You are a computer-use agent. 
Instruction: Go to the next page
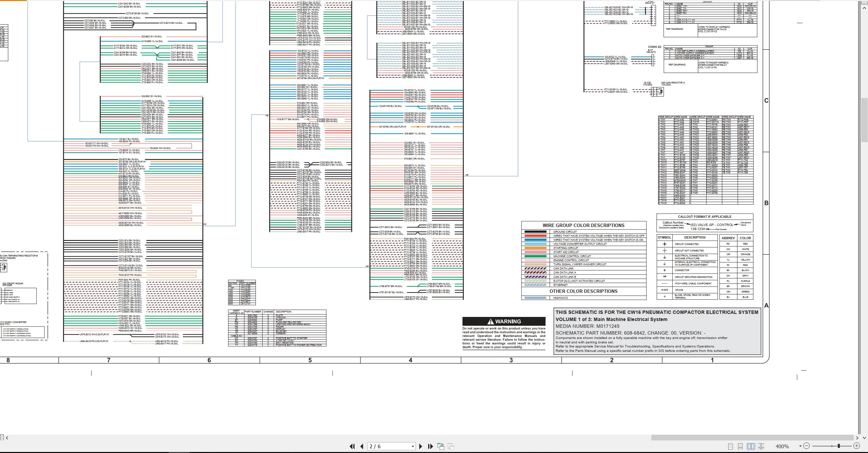point(421,447)
